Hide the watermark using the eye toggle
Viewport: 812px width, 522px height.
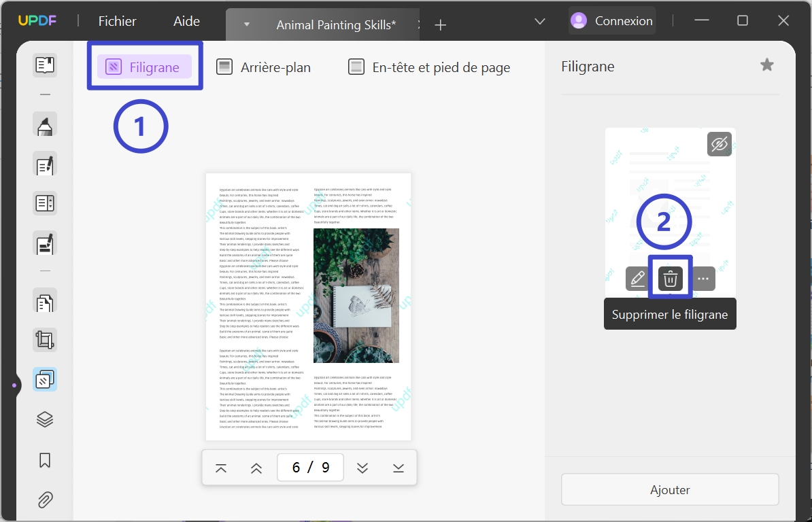(719, 143)
